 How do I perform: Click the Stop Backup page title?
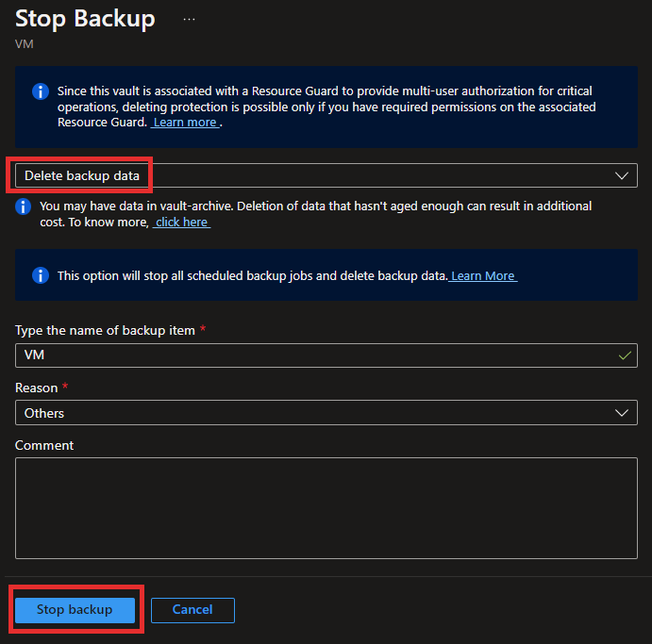click(85, 19)
